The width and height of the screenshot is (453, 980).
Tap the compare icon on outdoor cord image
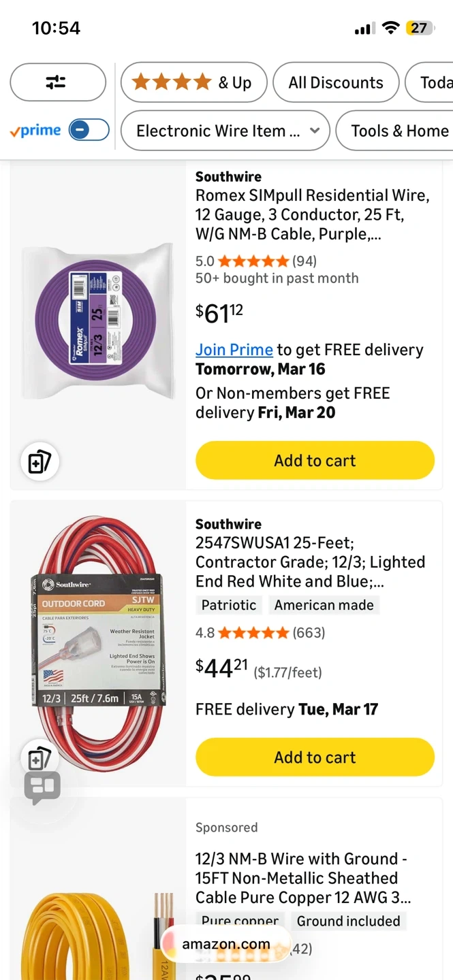(40, 757)
